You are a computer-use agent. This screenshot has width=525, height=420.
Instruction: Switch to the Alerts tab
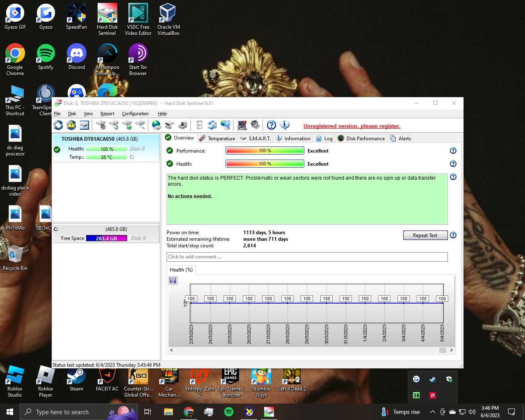[x=401, y=138]
